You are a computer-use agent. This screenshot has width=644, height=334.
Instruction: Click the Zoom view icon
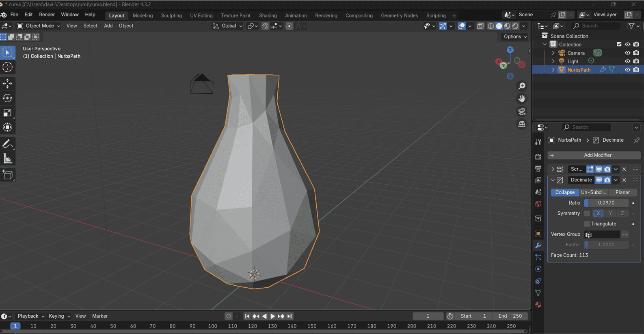click(522, 86)
